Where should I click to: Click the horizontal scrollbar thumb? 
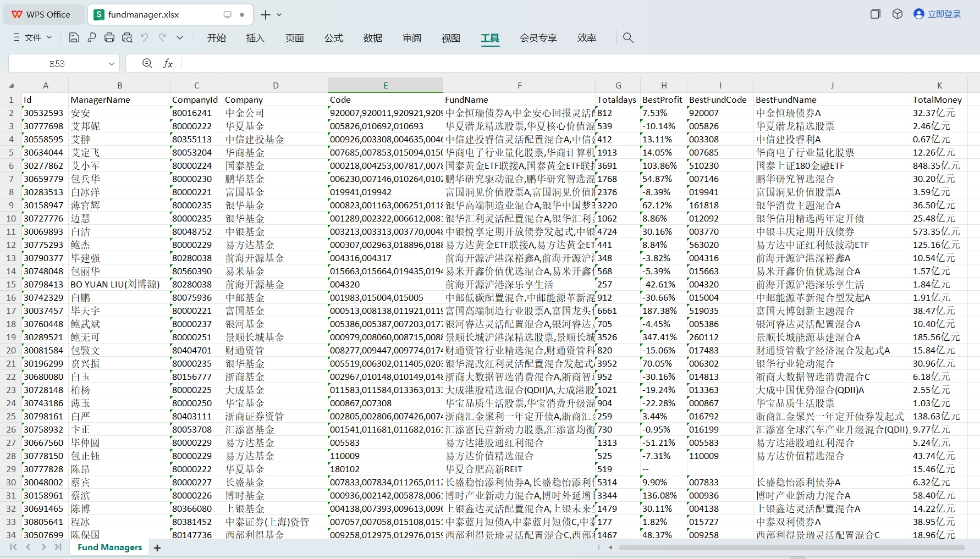click(x=791, y=547)
